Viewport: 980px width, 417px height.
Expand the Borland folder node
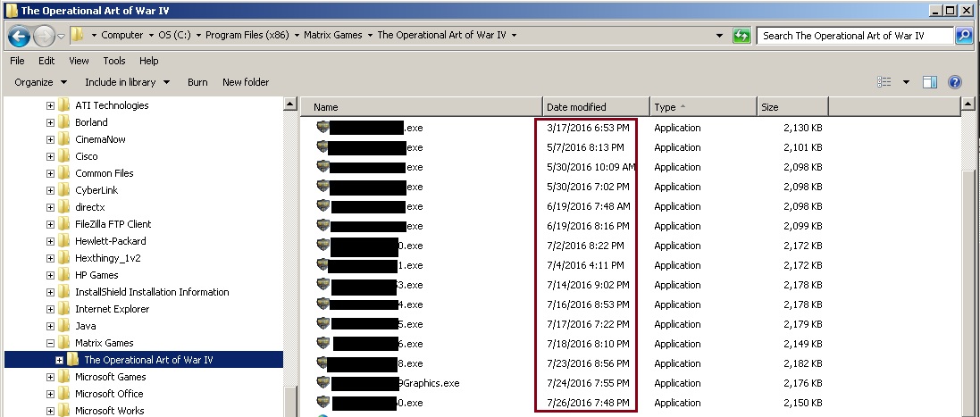pyautogui.click(x=50, y=122)
